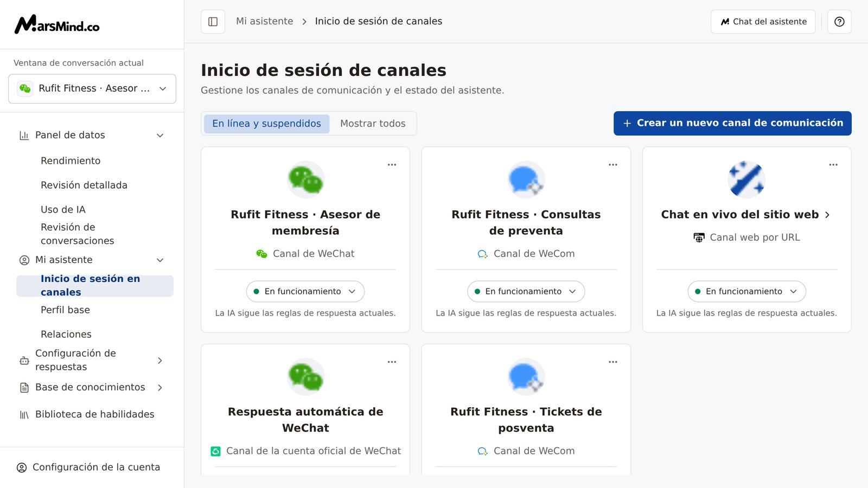This screenshot has height=488, width=868.
Task: Open Revisión detallada in the sidebar
Action: [84, 185]
